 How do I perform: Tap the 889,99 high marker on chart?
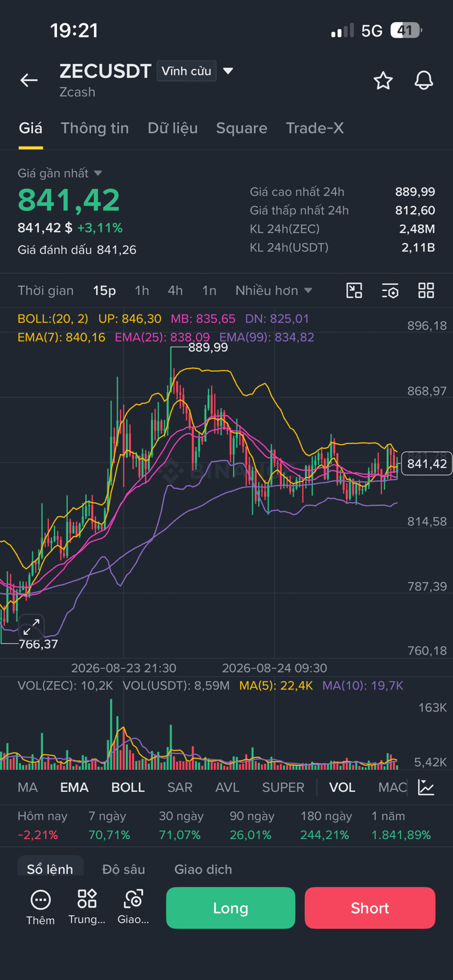tap(208, 347)
